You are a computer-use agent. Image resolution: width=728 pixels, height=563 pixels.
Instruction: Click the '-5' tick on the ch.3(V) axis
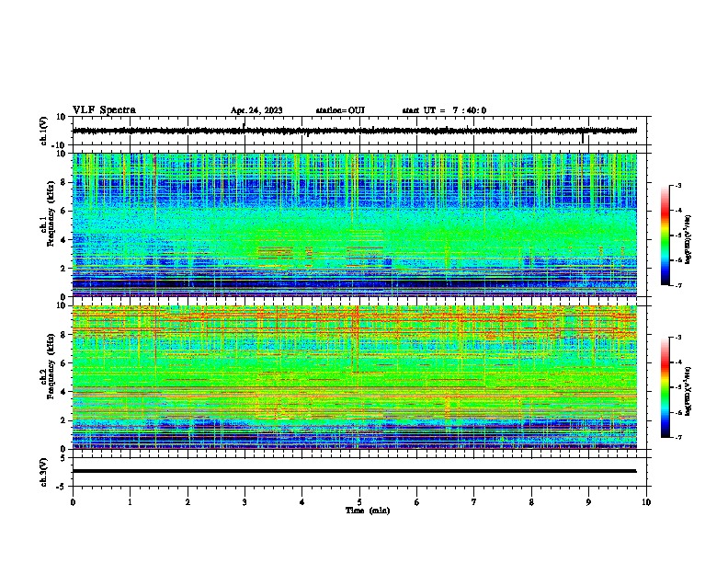click(62, 487)
